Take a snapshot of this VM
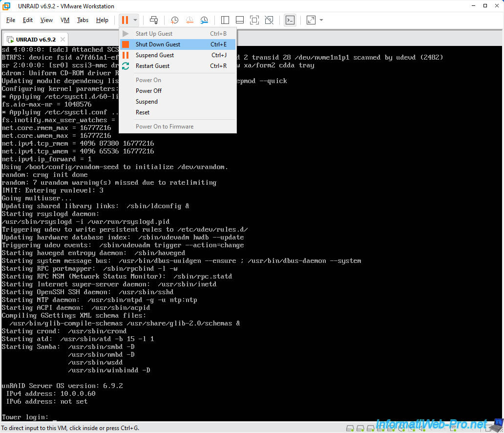This screenshot has width=504, height=433. pyautogui.click(x=174, y=20)
